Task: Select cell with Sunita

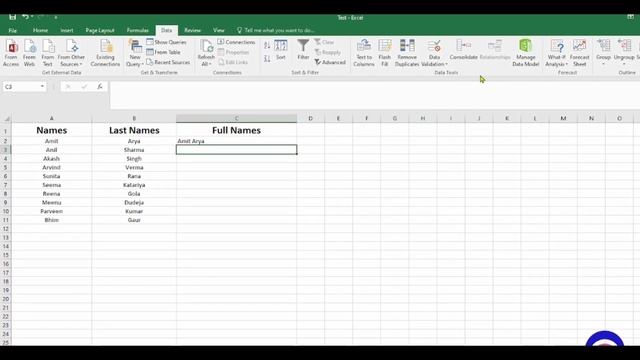Action: point(51,176)
